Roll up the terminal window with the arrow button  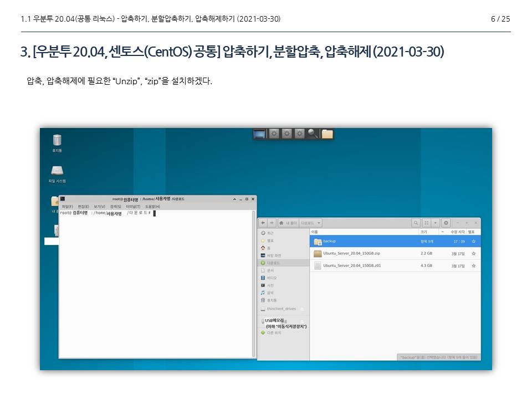(234, 199)
